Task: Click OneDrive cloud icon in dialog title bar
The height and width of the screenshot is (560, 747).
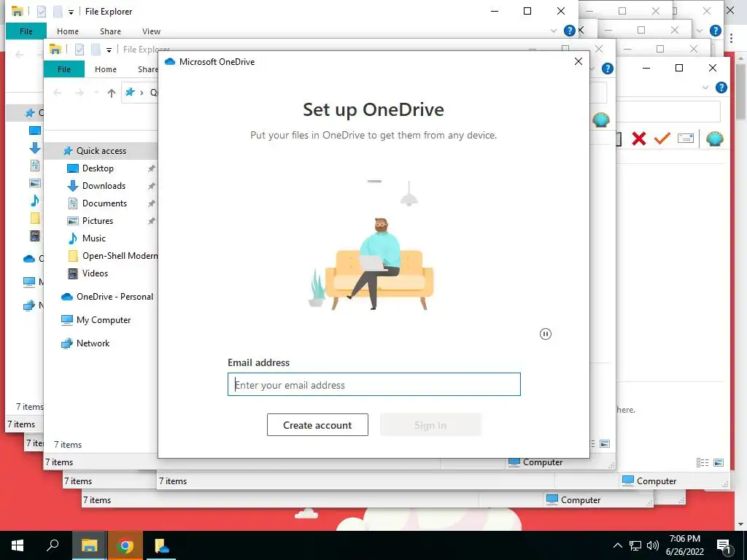Action: tap(170, 61)
